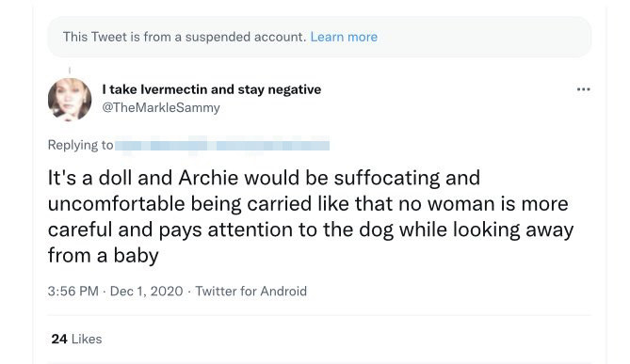The width and height of the screenshot is (630, 364).
Task: Click the @TheMarkleSammy handle
Action: coord(161,107)
